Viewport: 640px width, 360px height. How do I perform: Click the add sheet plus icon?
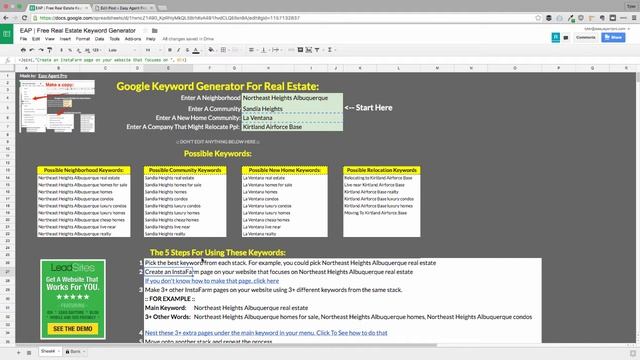coord(18,352)
